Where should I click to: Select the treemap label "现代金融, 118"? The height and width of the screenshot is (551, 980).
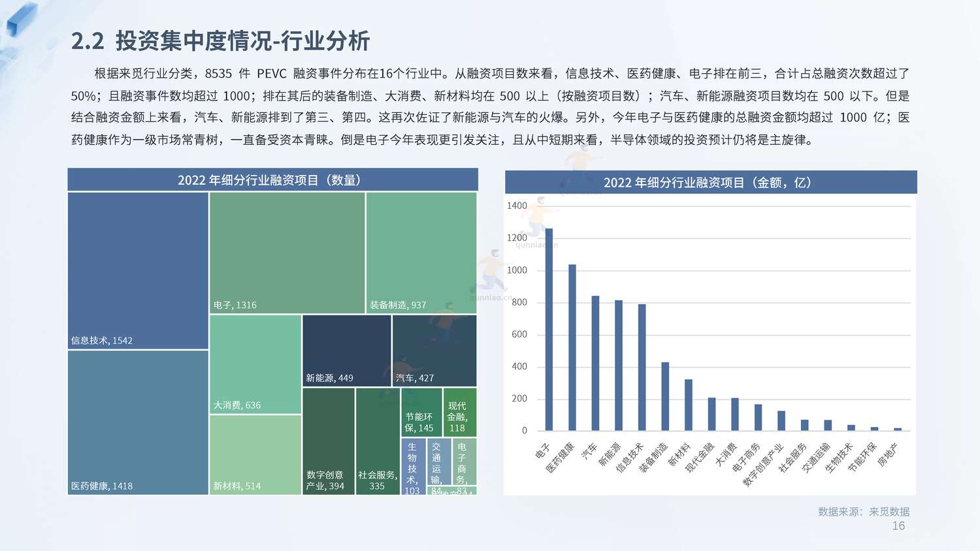click(457, 417)
